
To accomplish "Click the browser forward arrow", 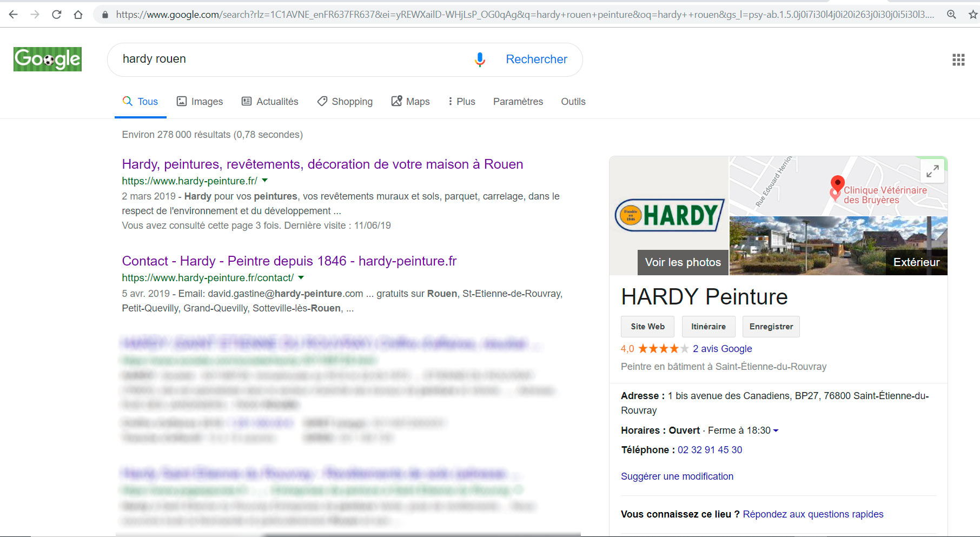I will click(35, 15).
